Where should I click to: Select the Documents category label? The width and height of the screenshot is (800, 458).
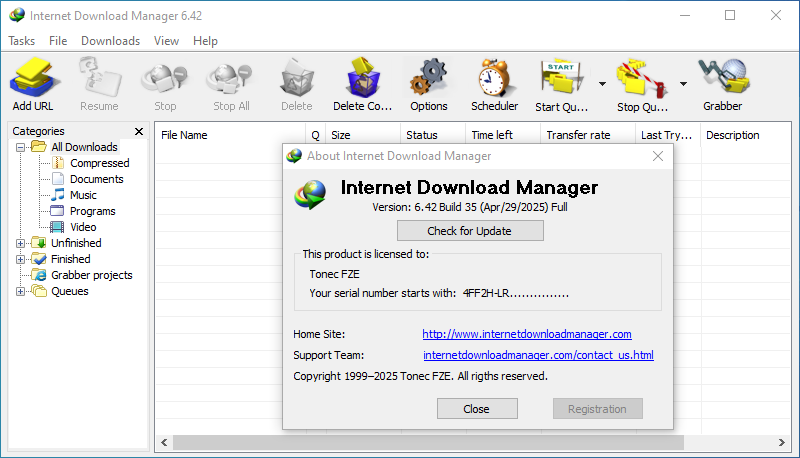pyautogui.click(x=96, y=179)
